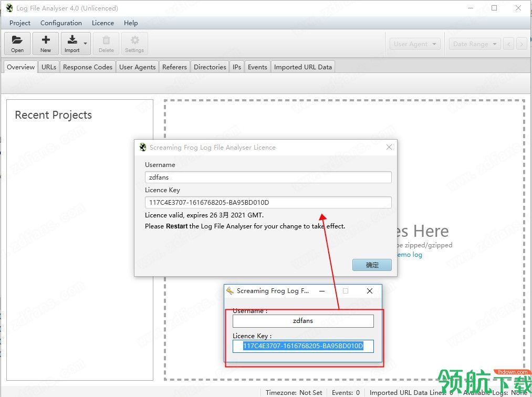This screenshot has height=397, width=532.
Task: Click the licence valid expiry message
Action: pos(204,215)
